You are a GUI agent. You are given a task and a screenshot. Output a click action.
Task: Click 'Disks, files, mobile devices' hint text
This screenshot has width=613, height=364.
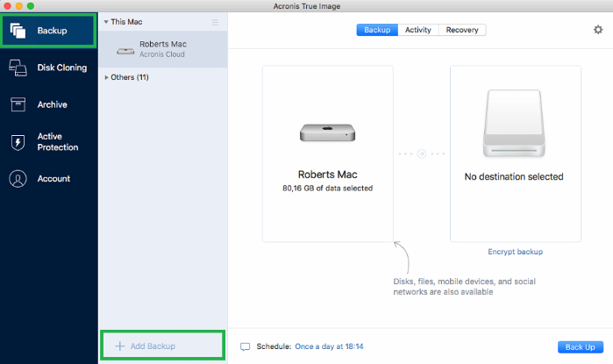tap(464, 287)
